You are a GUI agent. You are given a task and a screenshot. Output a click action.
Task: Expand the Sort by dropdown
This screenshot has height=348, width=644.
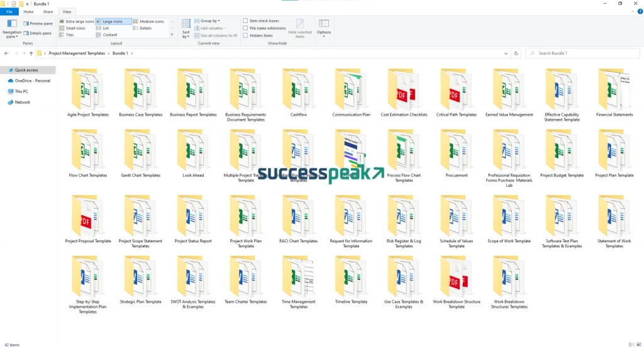[x=186, y=29]
